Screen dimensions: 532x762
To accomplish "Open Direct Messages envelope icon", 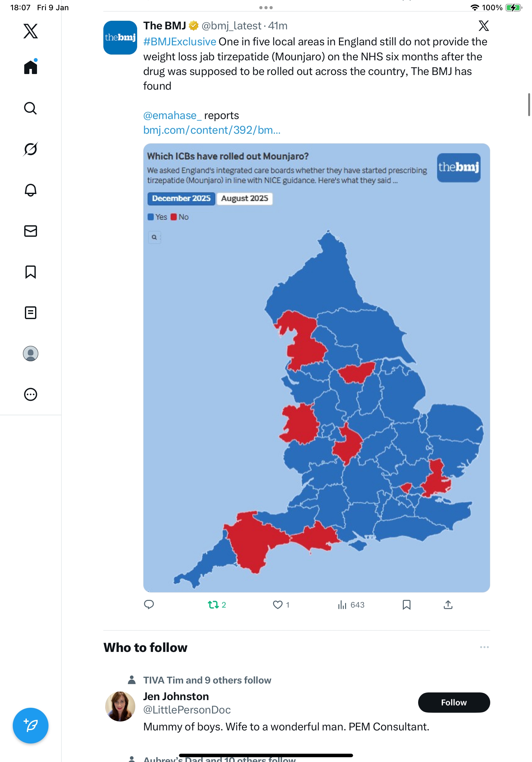I will (31, 231).
